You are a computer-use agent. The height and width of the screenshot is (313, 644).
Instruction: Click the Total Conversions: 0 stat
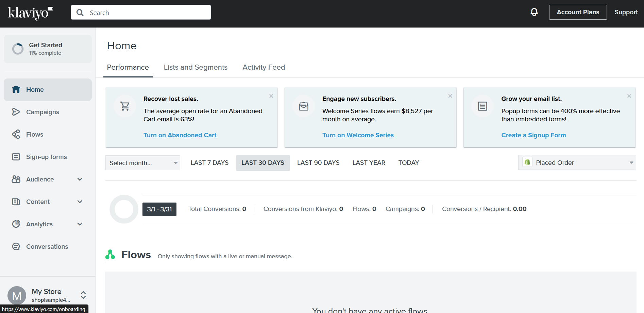[x=217, y=209]
